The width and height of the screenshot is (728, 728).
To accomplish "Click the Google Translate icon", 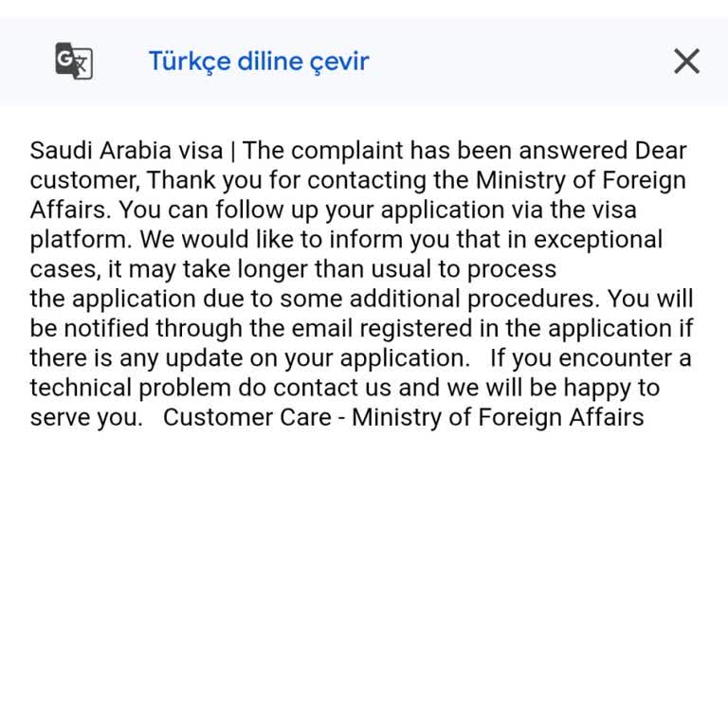I will (x=74, y=62).
